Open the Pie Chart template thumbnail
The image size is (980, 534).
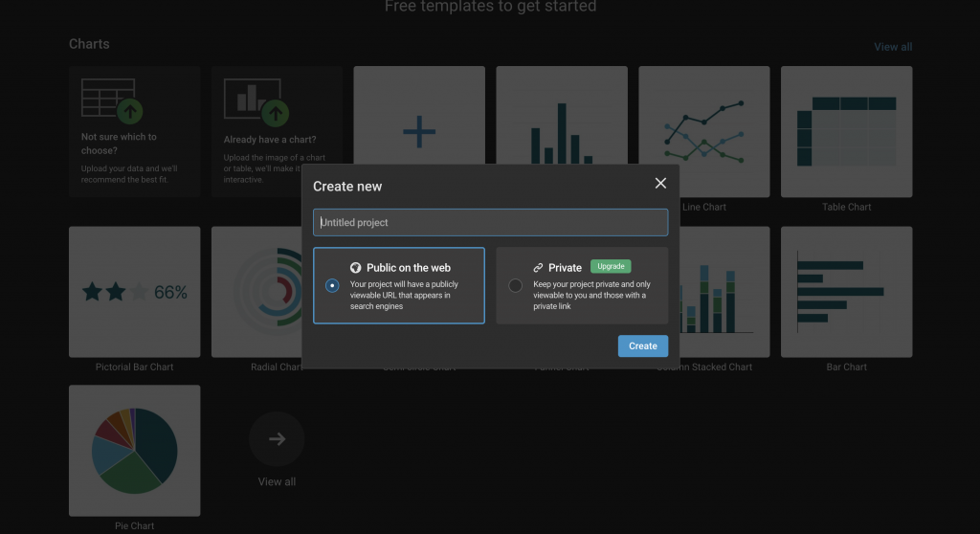pyautogui.click(x=134, y=450)
